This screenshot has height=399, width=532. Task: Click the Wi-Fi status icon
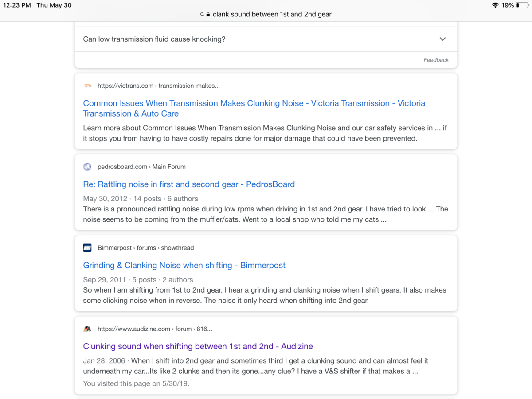[495, 5]
